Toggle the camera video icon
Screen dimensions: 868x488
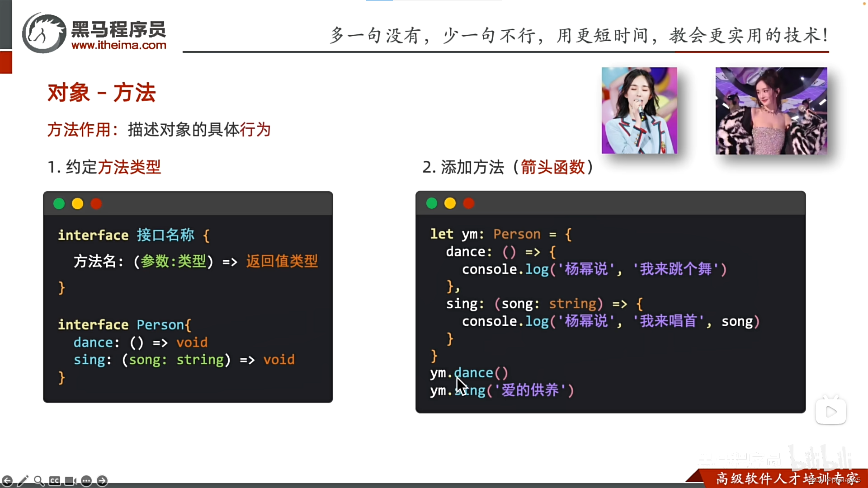click(x=71, y=481)
